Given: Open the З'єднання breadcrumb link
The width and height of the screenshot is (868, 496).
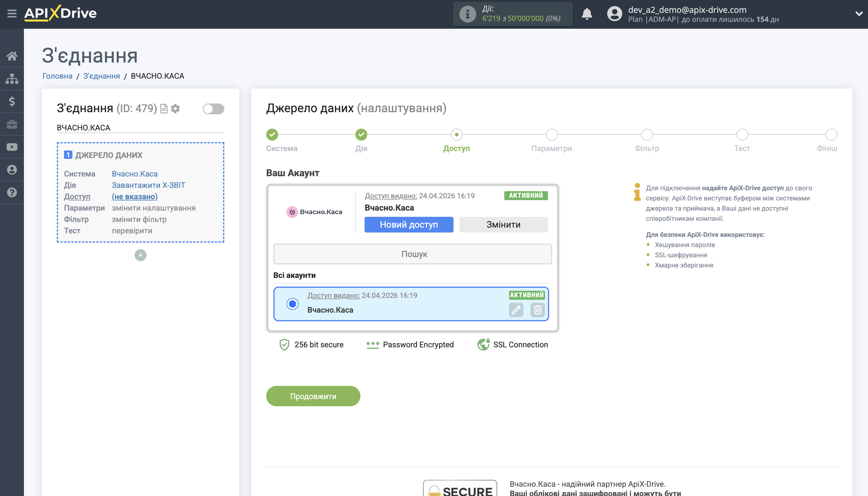Looking at the screenshot, I should (x=101, y=76).
